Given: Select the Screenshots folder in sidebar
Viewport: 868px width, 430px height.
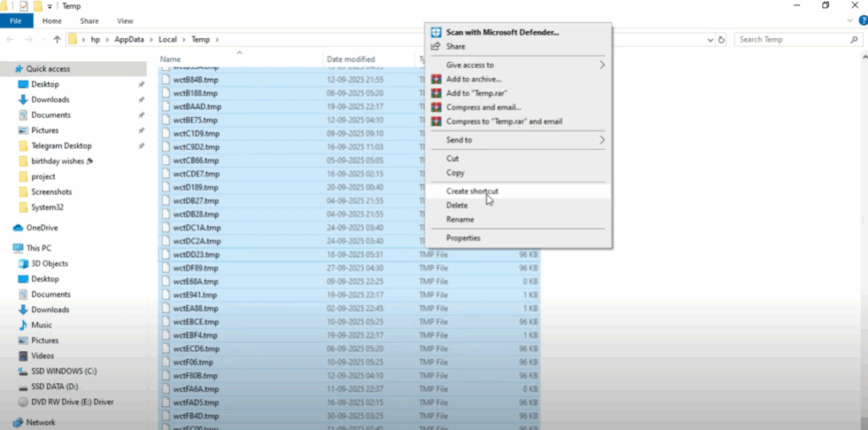Looking at the screenshot, I should click(52, 192).
